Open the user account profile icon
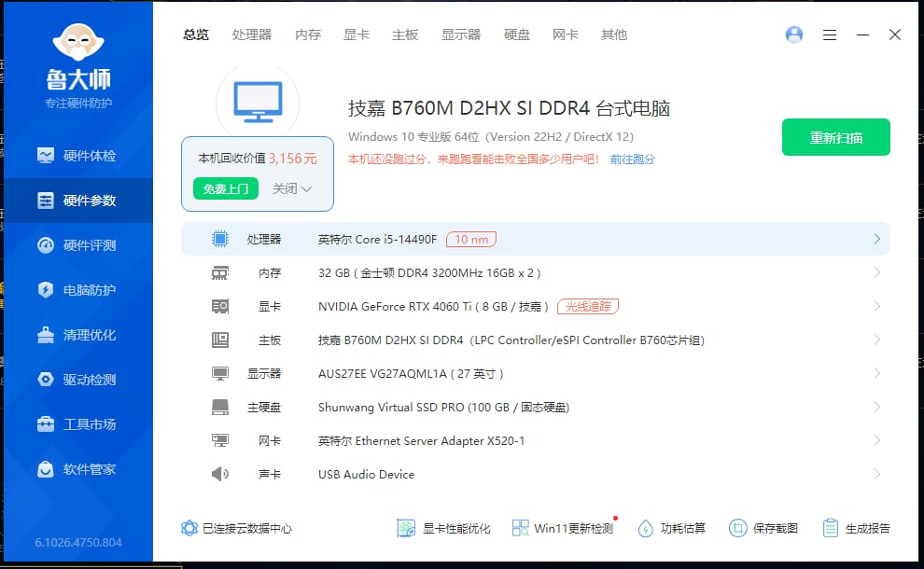The image size is (924, 569). pyautogui.click(x=793, y=35)
